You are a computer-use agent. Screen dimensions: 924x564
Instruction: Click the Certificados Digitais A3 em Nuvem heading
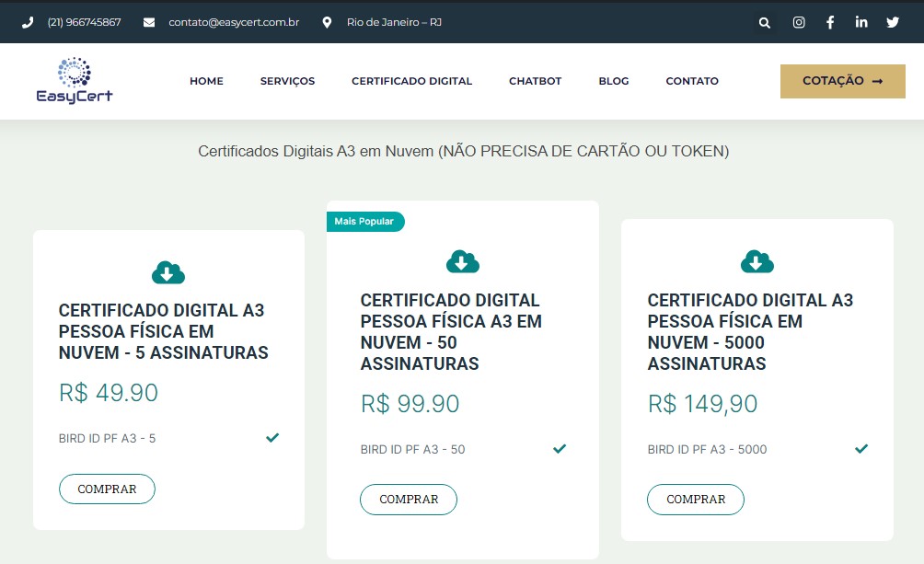tap(463, 152)
